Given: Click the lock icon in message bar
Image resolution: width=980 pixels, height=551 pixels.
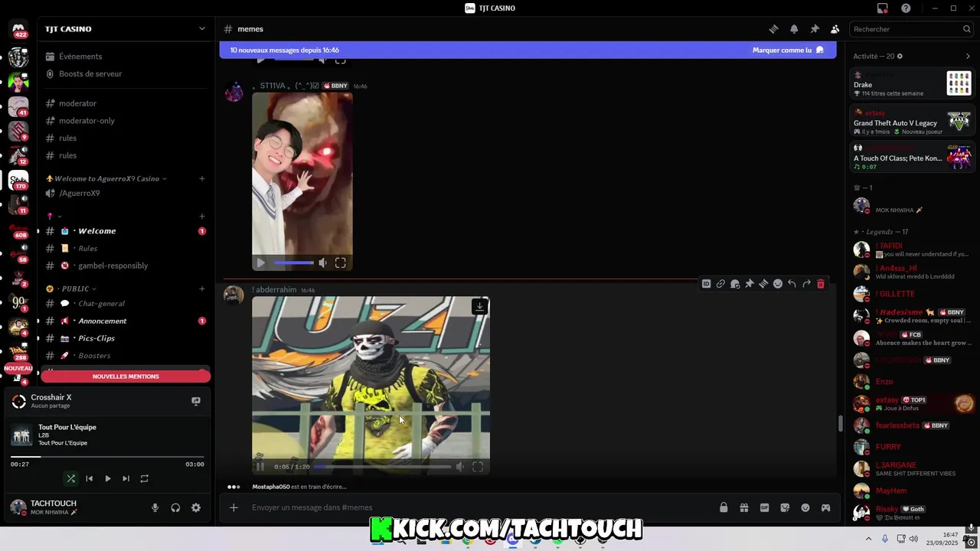Looking at the screenshot, I should (x=724, y=507).
